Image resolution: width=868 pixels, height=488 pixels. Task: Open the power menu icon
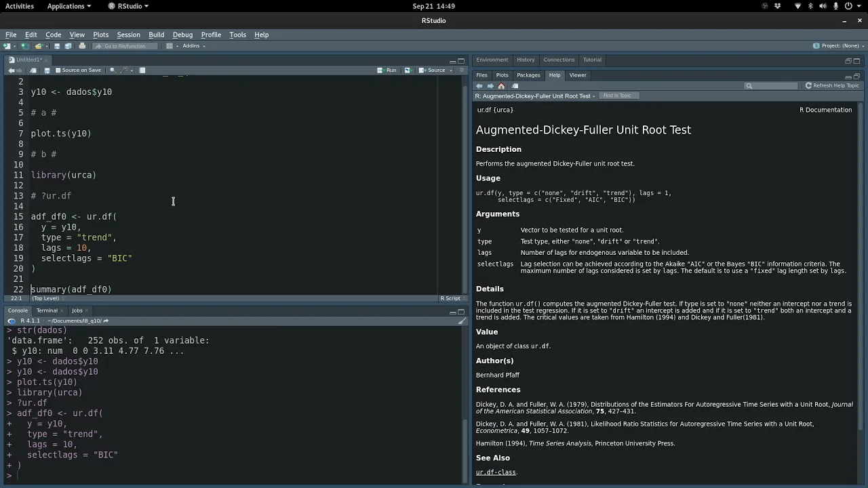pyautogui.click(x=848, y=6)
